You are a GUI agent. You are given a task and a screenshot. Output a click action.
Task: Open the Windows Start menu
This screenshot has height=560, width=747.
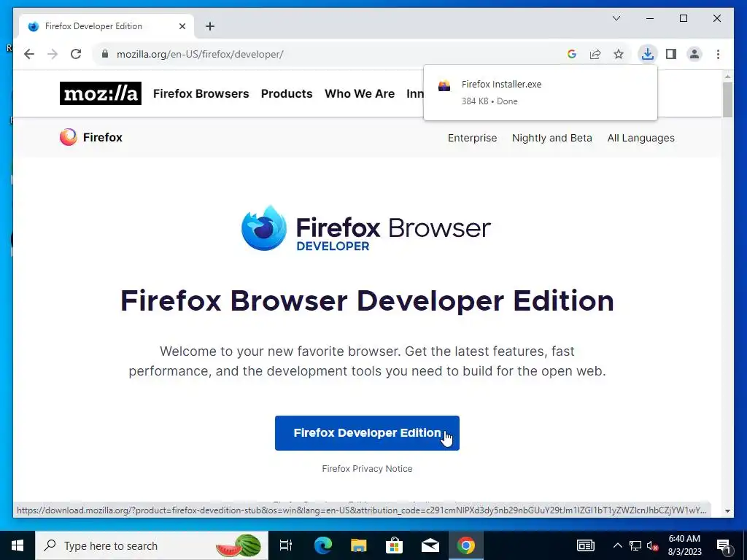coord(18,545)
